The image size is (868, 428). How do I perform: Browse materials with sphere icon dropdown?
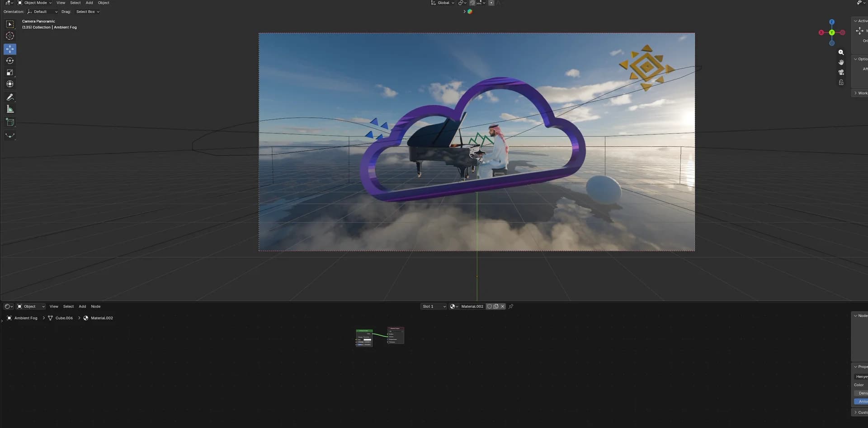(454, 306)
